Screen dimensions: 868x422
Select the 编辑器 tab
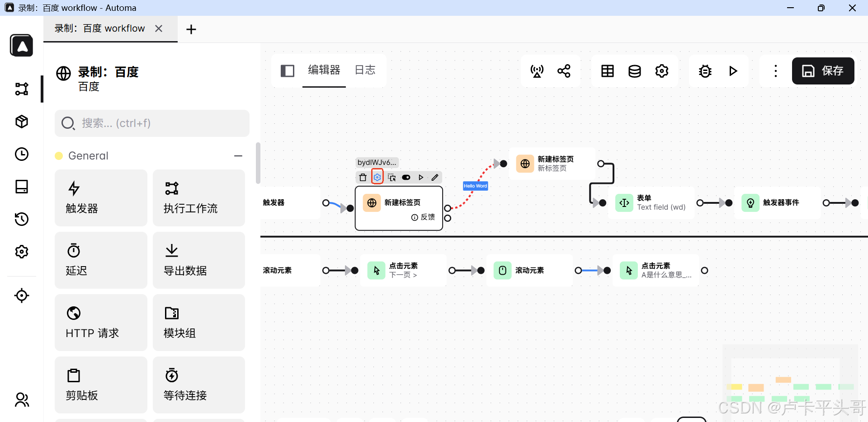pyautogui.click(x=324, y=70)
